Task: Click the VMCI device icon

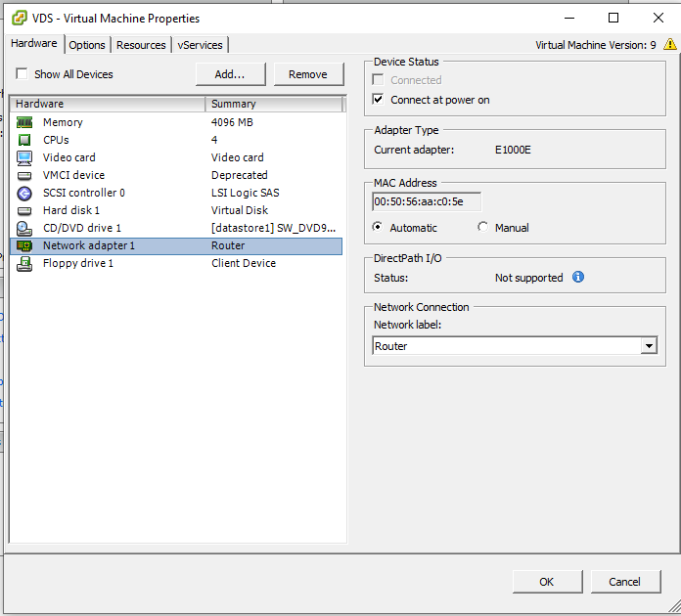Action: pyautogui.click(x=24, y=175)
